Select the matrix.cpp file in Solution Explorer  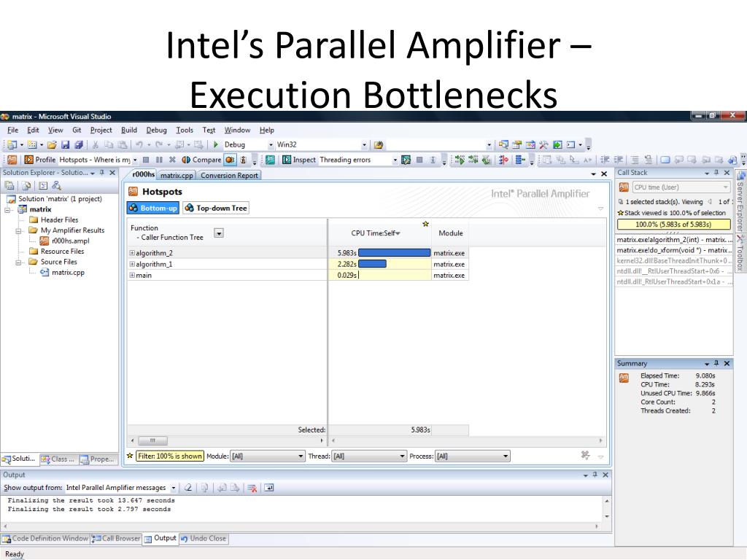[x=63, y=273]
